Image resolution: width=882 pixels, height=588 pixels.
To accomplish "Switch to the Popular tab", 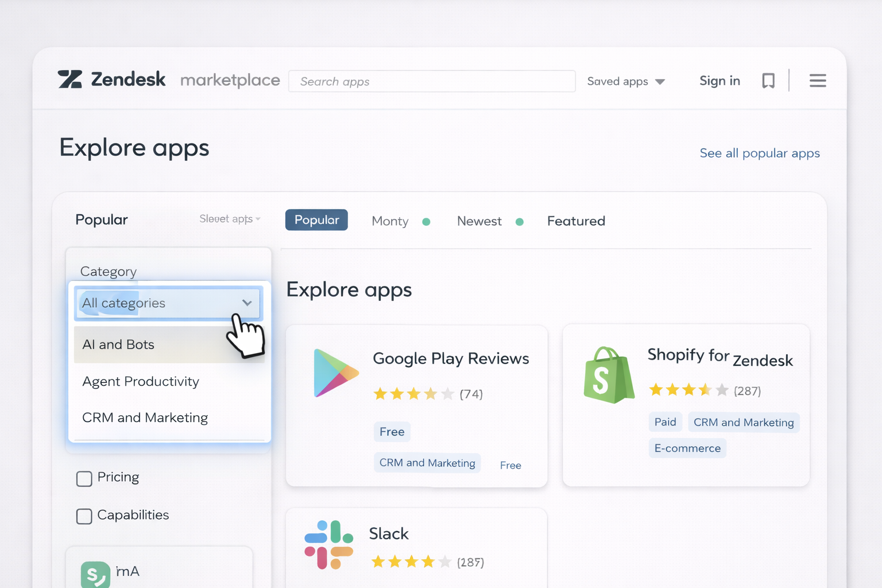I will (x=316, y=220).
